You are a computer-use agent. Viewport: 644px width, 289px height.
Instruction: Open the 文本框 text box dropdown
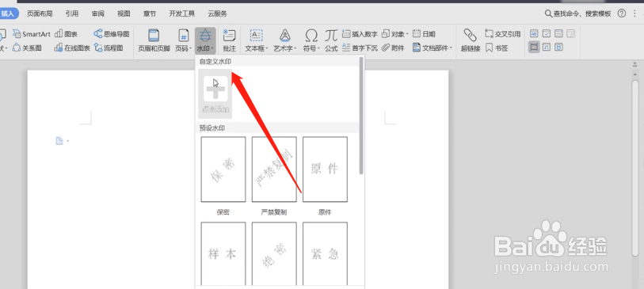click(257, 40)
